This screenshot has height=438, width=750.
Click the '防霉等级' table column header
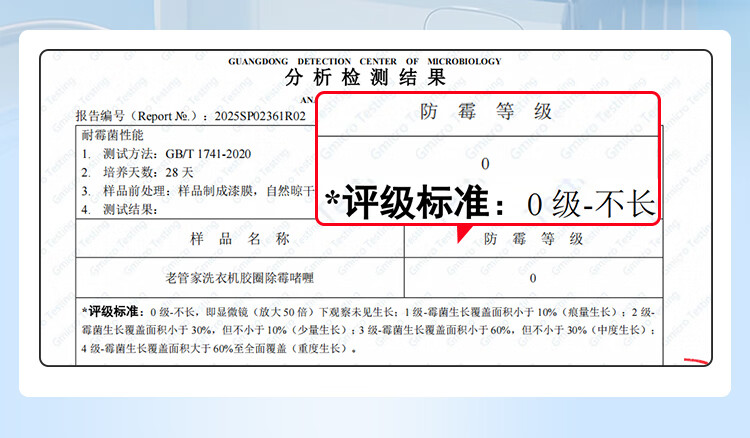[x=533, y=239]
